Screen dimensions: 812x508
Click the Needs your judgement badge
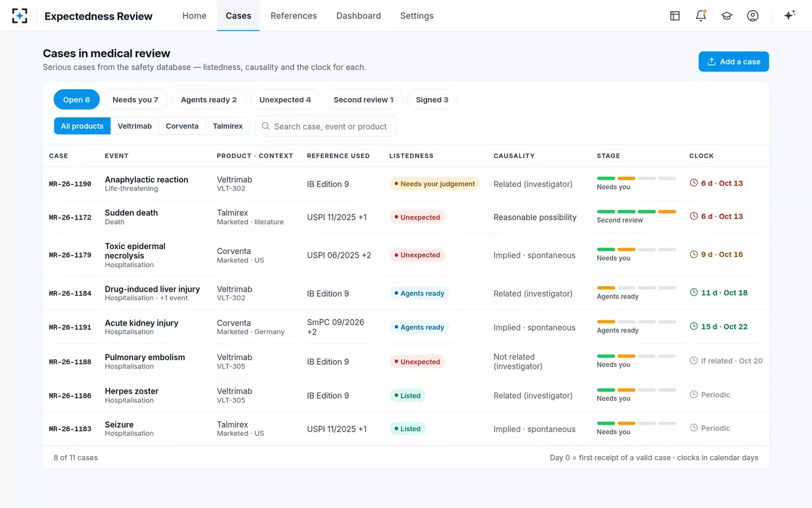(435, 183)
